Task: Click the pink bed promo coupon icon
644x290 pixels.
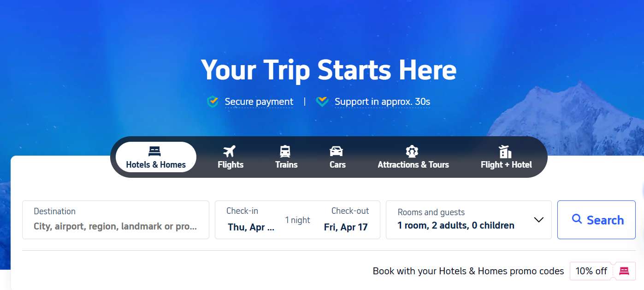Action: coord(624,271)
